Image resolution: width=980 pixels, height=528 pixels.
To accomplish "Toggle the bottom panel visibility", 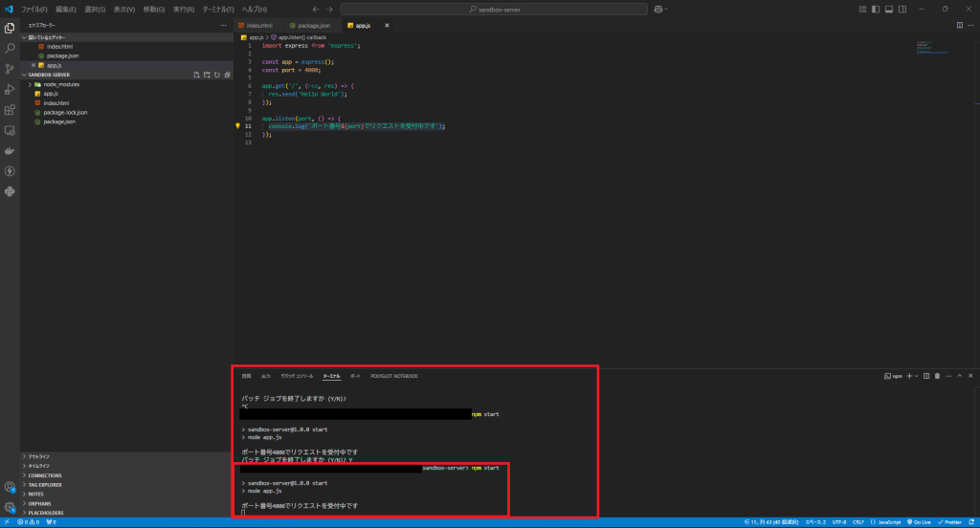I will tap(889, 9).
